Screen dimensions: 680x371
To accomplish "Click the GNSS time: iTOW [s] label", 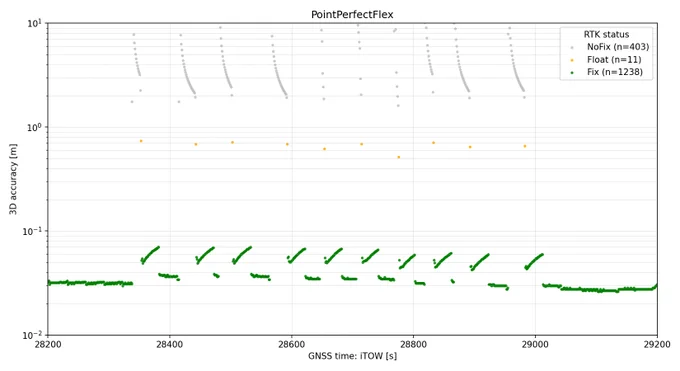I will (x=353, y=356).
